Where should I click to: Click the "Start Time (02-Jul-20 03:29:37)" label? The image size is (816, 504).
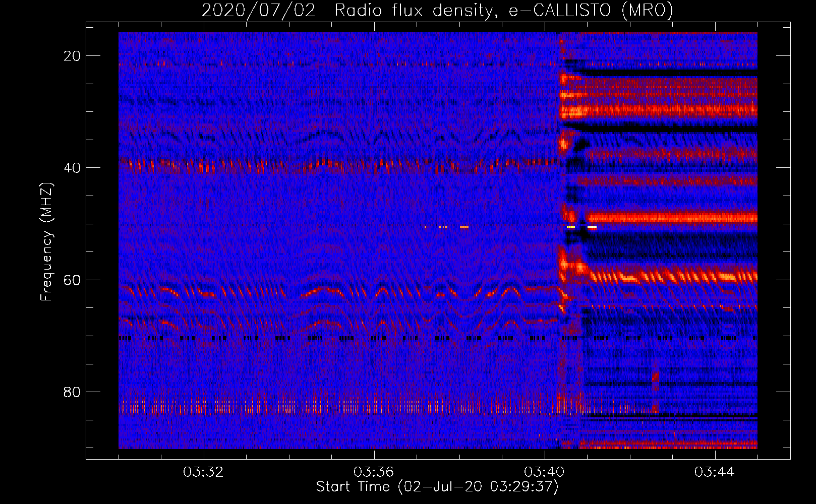(437, 487)
